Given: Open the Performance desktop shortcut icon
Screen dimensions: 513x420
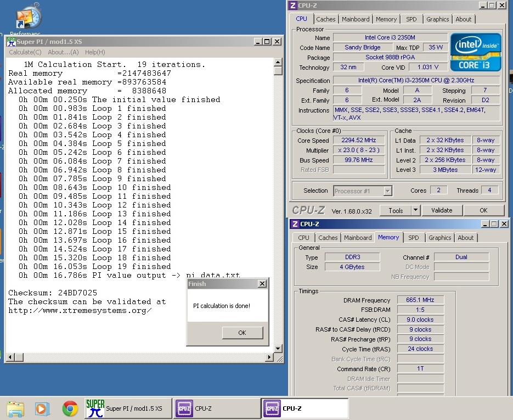Looking at the screenshot, I should [28, 16].
